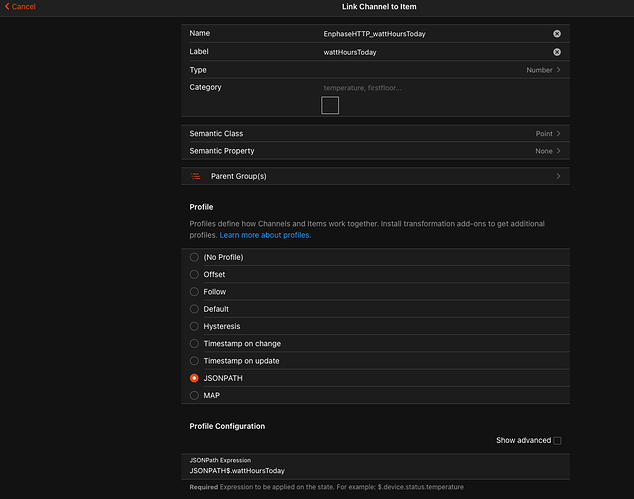Select Timestamp on update profile
Image resolution: width=634 pixels, height=499 pixels.
(194, 361)
